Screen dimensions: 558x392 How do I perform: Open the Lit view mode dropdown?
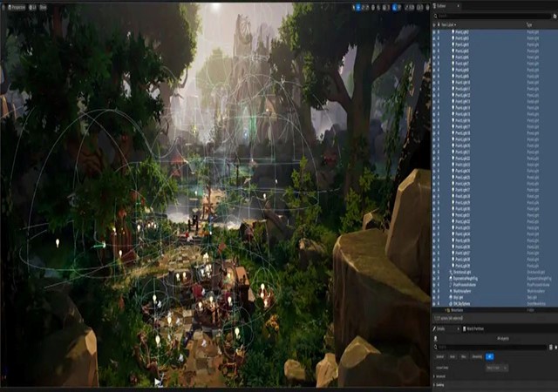33,7
